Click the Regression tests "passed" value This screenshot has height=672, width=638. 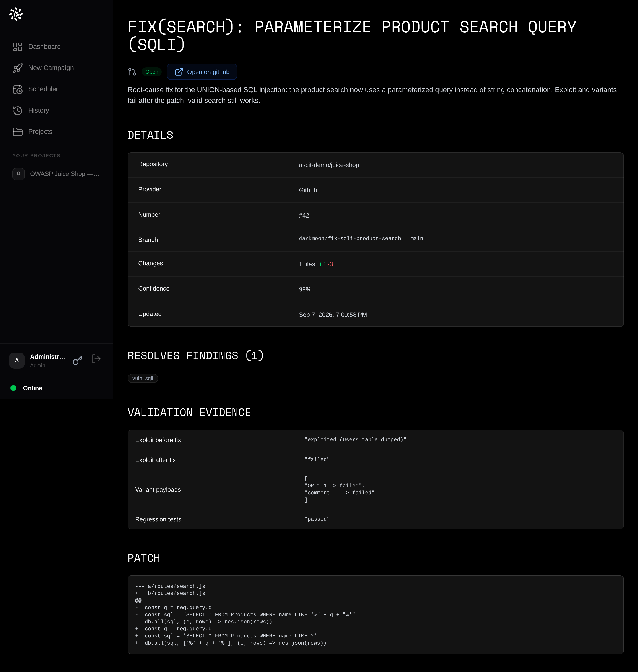317,519
